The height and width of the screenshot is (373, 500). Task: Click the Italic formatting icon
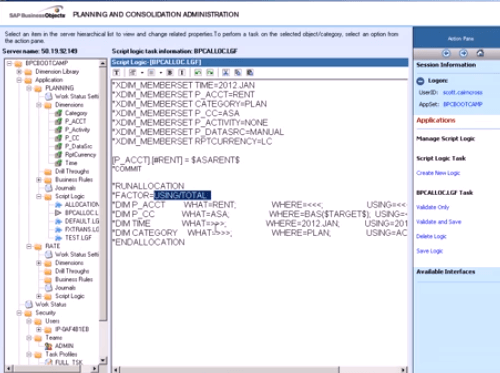[x=182, y=72]
